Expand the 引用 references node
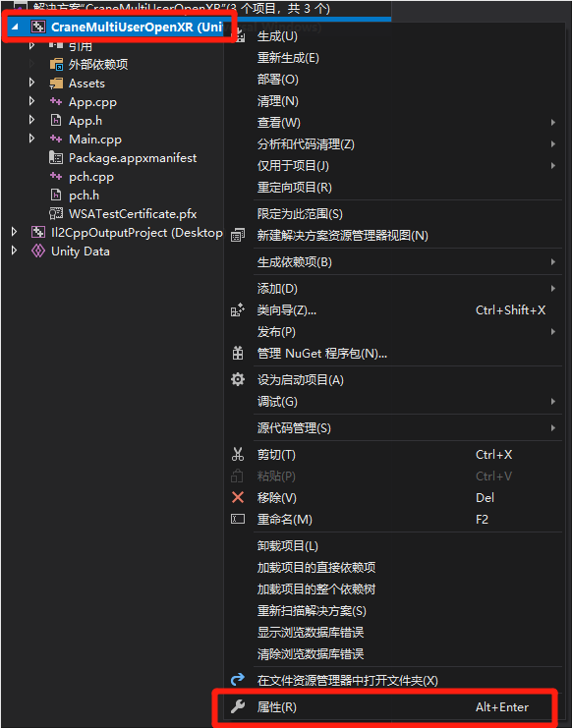Screen dimensions: 572x728 click(x=31, y=45)
